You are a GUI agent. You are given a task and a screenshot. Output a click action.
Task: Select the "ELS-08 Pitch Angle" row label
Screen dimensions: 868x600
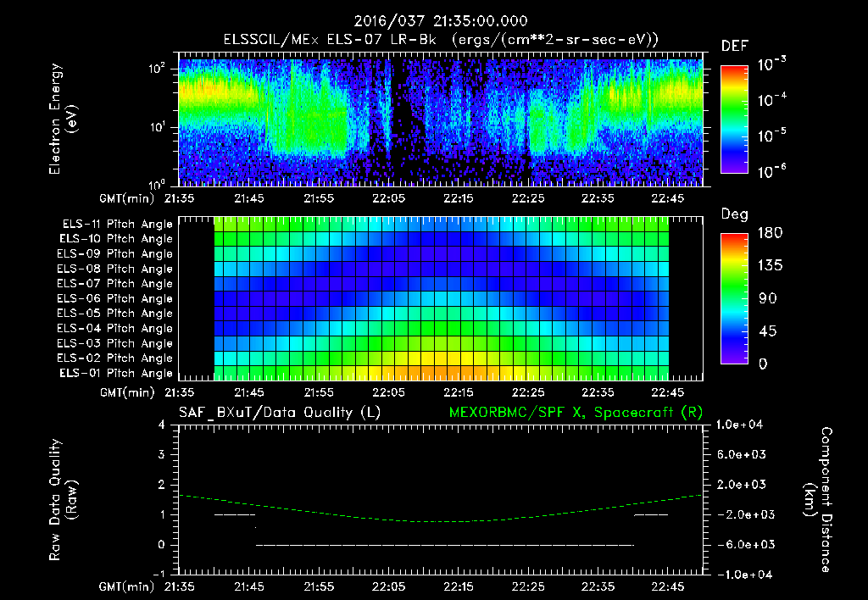[x=114, y=269]
